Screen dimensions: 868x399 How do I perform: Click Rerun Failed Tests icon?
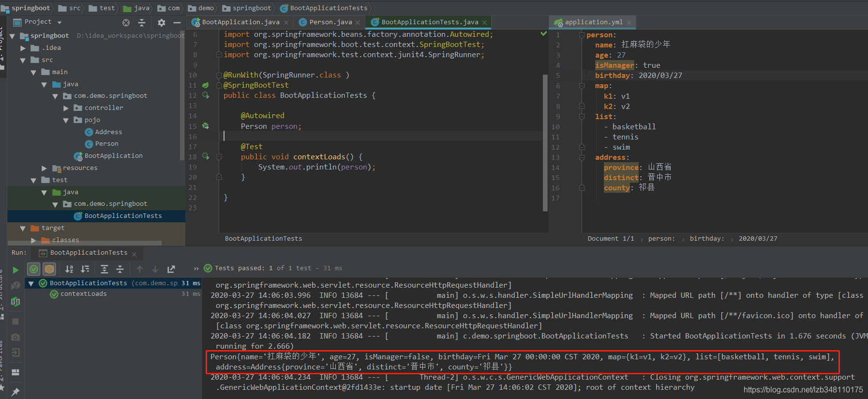[x=15, y=286]
